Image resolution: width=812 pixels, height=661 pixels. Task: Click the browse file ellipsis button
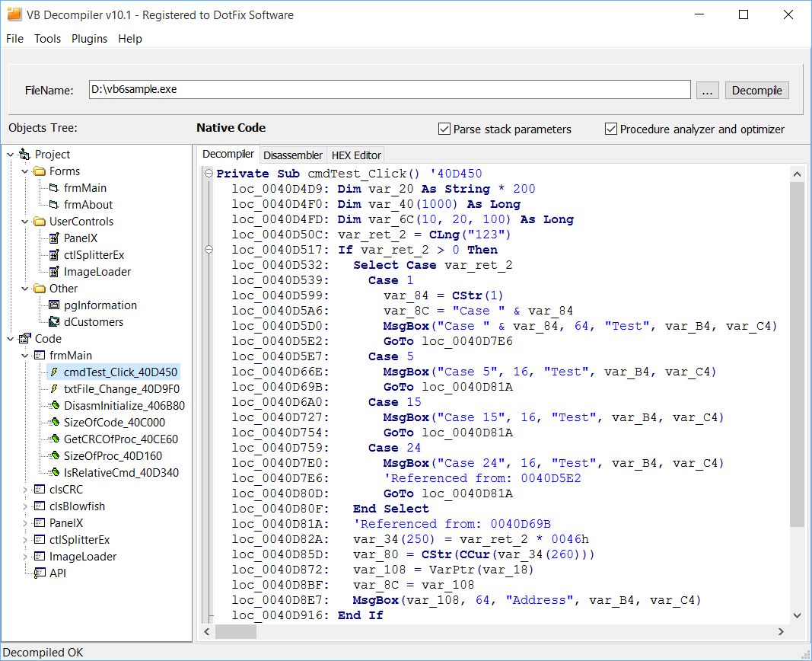(707, 90)
